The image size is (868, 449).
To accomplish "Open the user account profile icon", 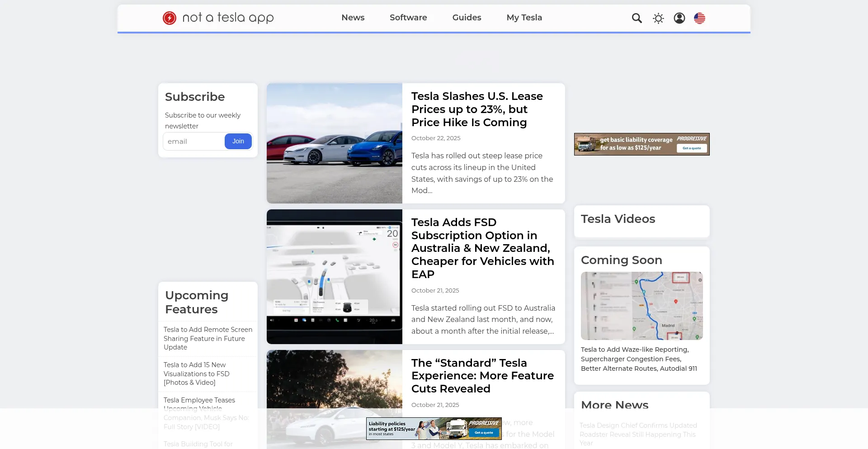I will [x=679, y=18].
